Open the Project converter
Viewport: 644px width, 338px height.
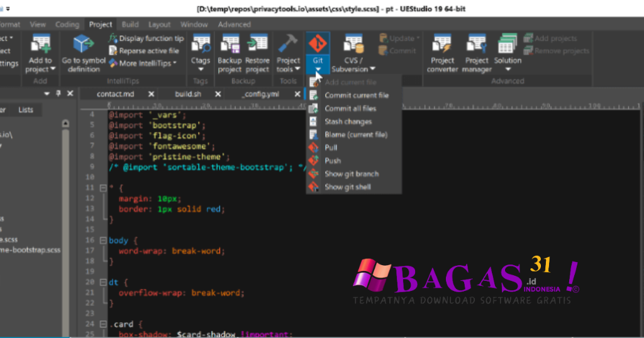[442, 54]
